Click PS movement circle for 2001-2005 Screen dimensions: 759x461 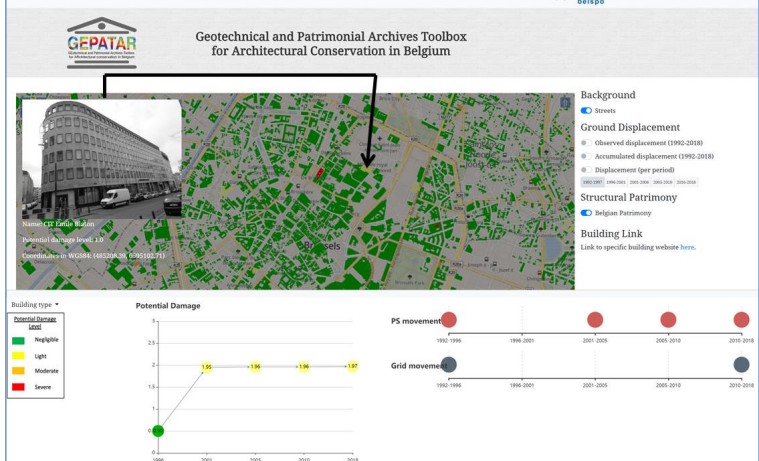tap(595, 320)
